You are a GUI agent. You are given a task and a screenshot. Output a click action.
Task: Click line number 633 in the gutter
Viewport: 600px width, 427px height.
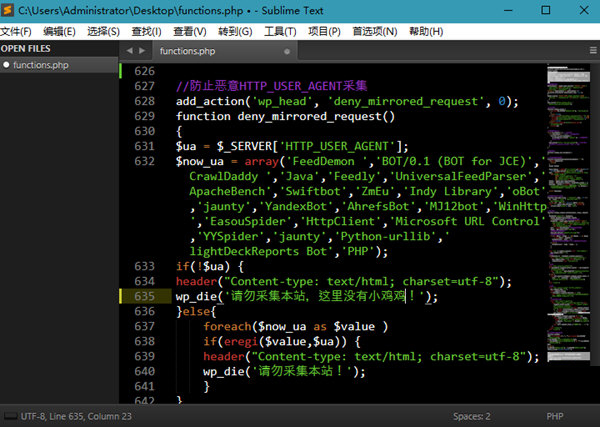click(x=145, y=266)
